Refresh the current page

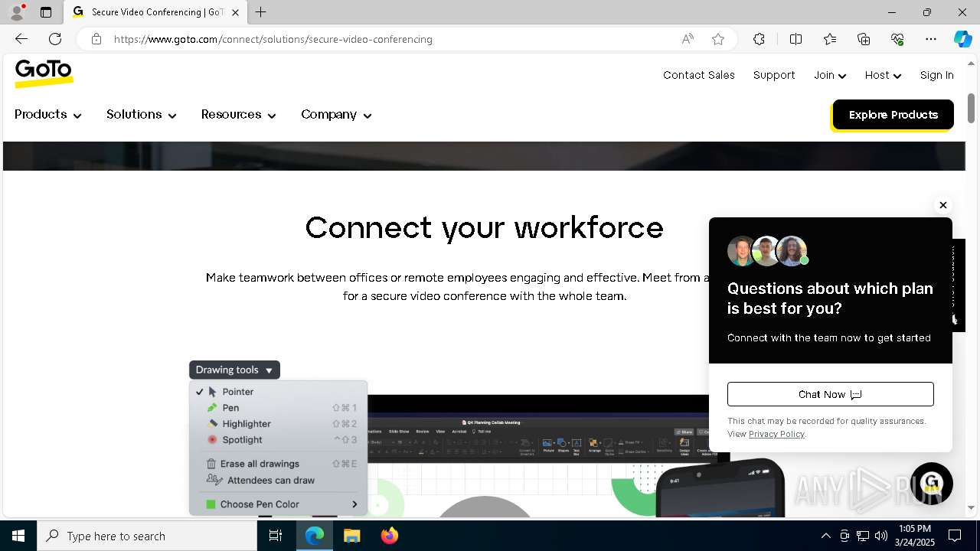[x=55, y=39]
